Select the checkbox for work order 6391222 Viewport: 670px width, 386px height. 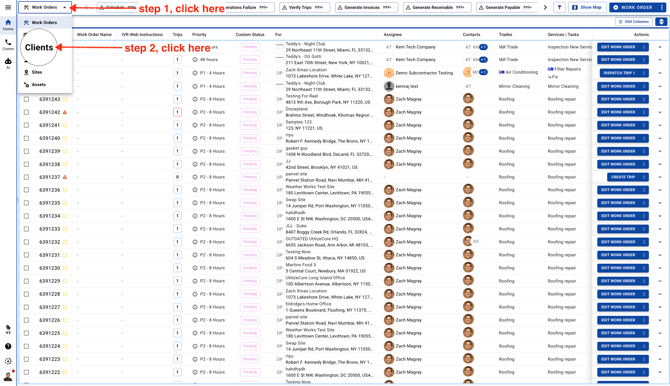click(26, 372)
